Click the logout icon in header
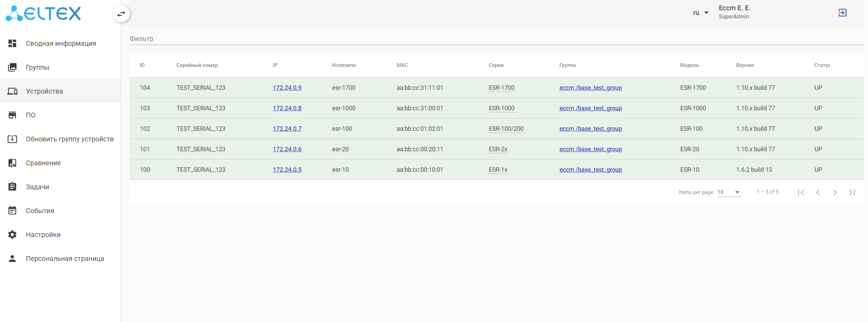The image size is (868, 322). click(842, 13)
